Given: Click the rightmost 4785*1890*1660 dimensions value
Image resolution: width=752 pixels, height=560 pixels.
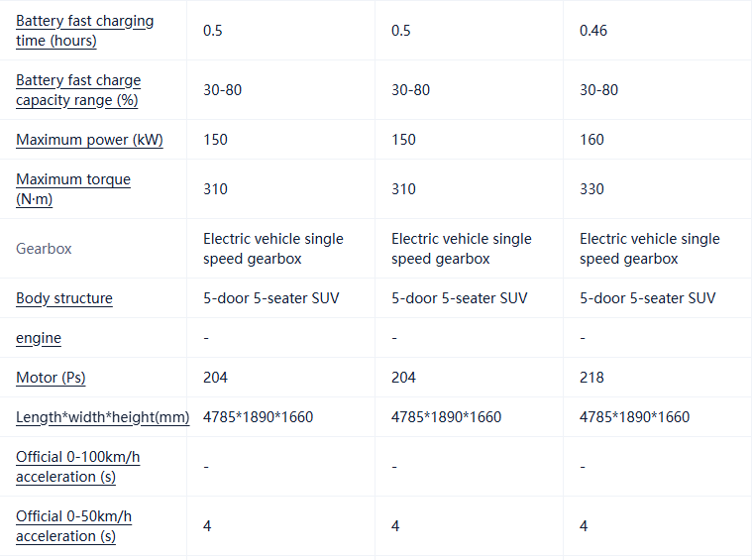Looking at the screenshot, I should click(x=634, y=417).
